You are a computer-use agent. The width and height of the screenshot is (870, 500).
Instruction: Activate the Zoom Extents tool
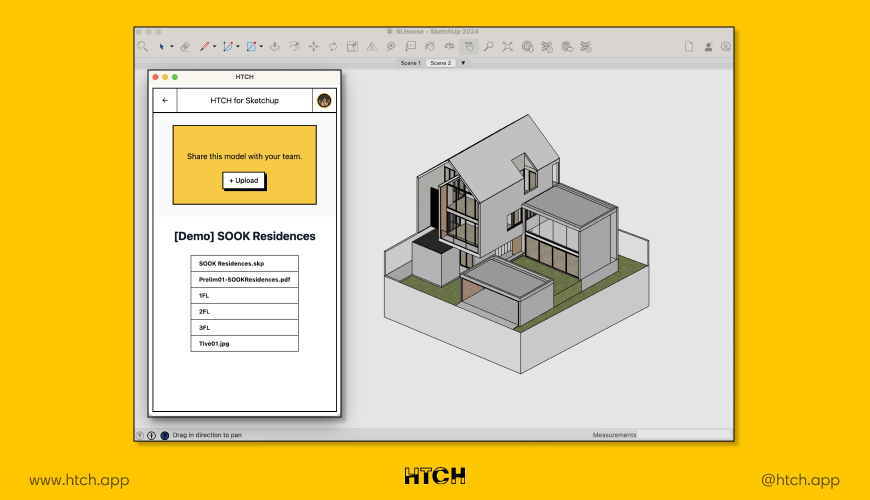[x=508, y=46]
